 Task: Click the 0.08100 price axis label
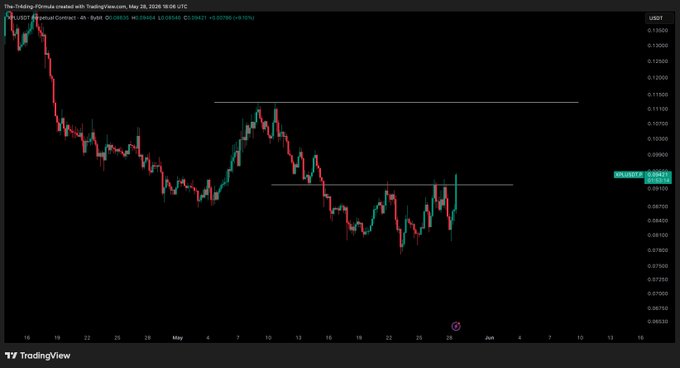(x=657, y=235)
